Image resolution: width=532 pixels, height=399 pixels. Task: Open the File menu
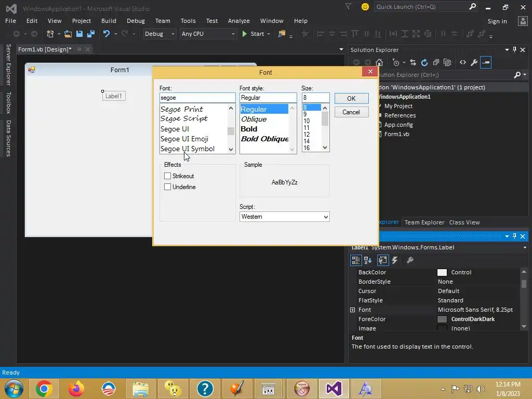click(x=10, y=21)
